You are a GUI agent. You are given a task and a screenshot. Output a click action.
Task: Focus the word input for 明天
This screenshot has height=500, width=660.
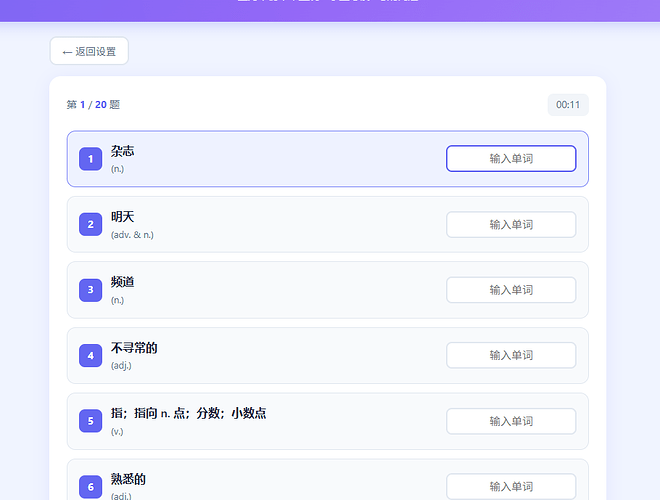coord(510,224)
